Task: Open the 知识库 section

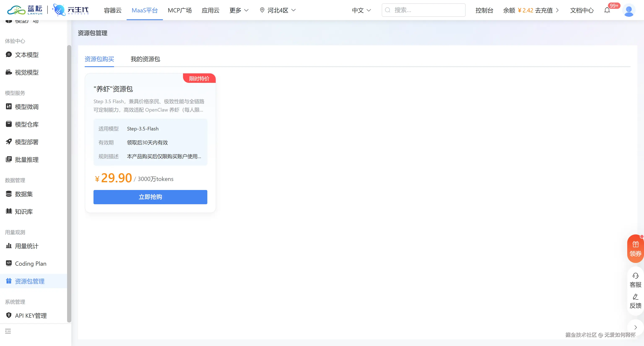Action: (x=23, y=211)
